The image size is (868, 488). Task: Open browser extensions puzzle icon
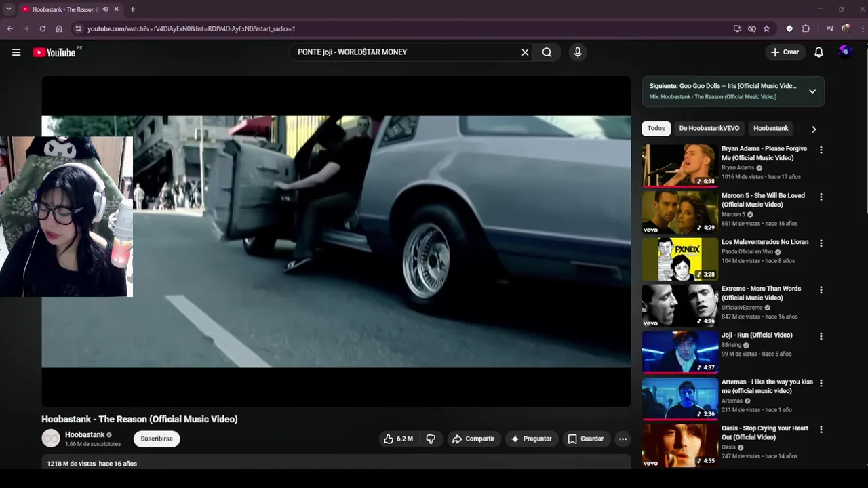click(x=806, y=28)
